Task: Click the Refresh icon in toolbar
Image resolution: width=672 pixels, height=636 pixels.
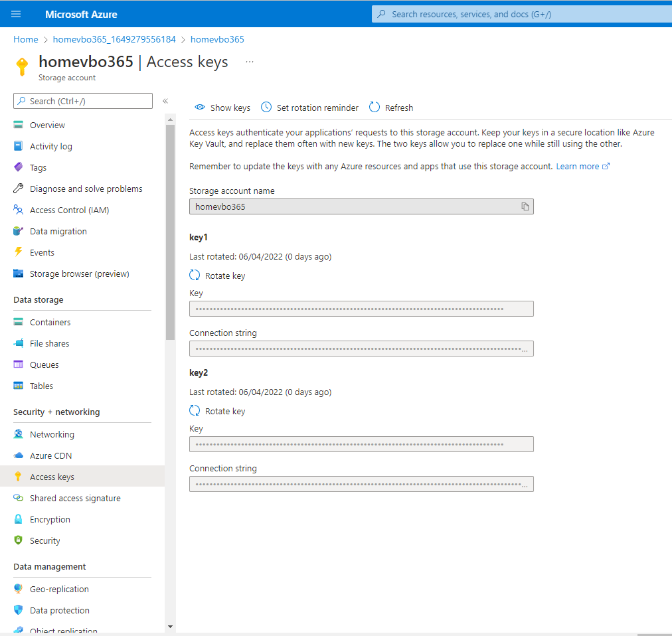Action: click(x=375, y=108)
